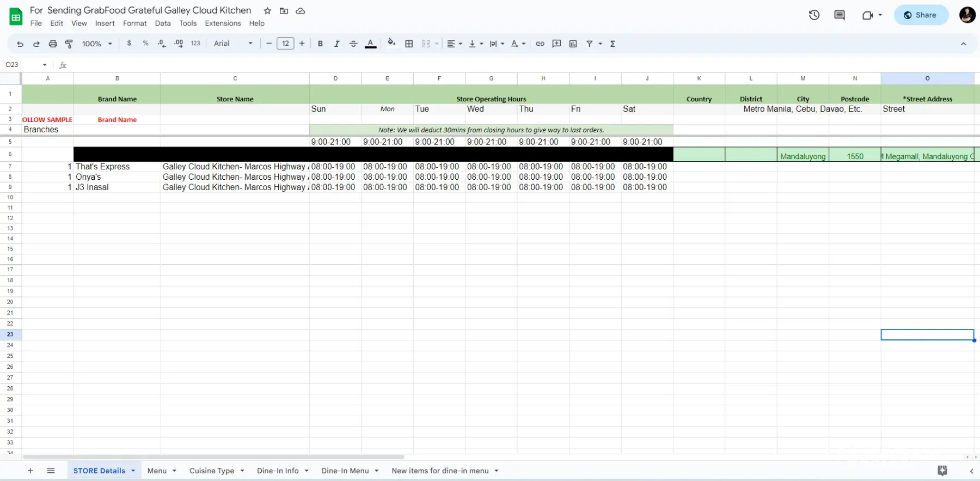Viewport: 980px width, 481px height.
Task: Open the zoom level 100% dropdown
Action: pyautogui.click(x=97, y=44)
